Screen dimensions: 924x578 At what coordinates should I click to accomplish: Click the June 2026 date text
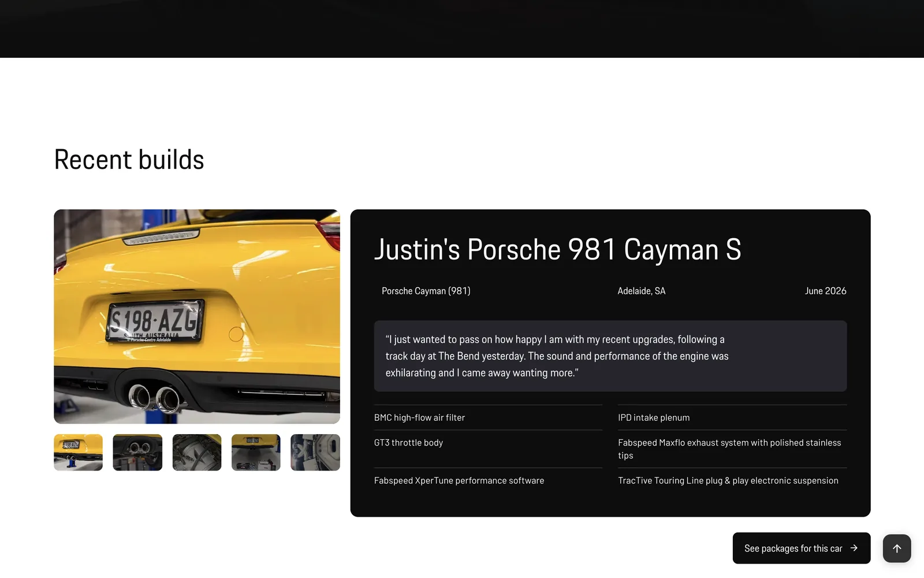click(x=826, y=291)
